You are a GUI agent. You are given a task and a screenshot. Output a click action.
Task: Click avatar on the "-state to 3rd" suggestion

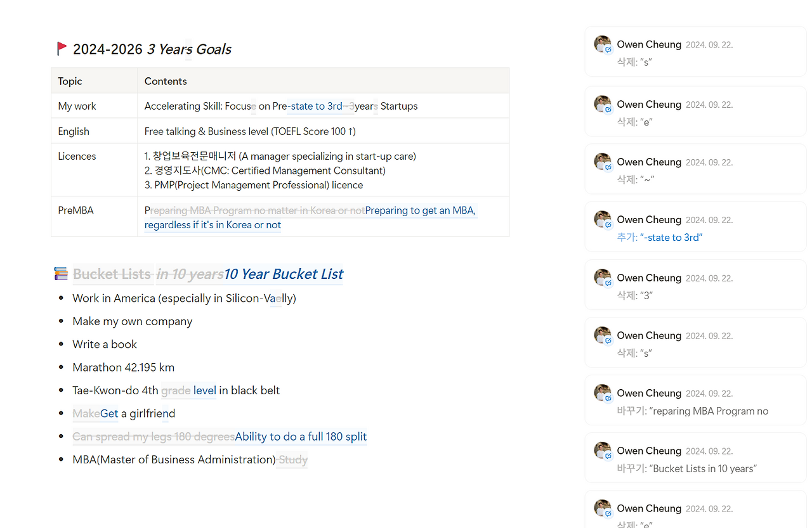[602, 219]
